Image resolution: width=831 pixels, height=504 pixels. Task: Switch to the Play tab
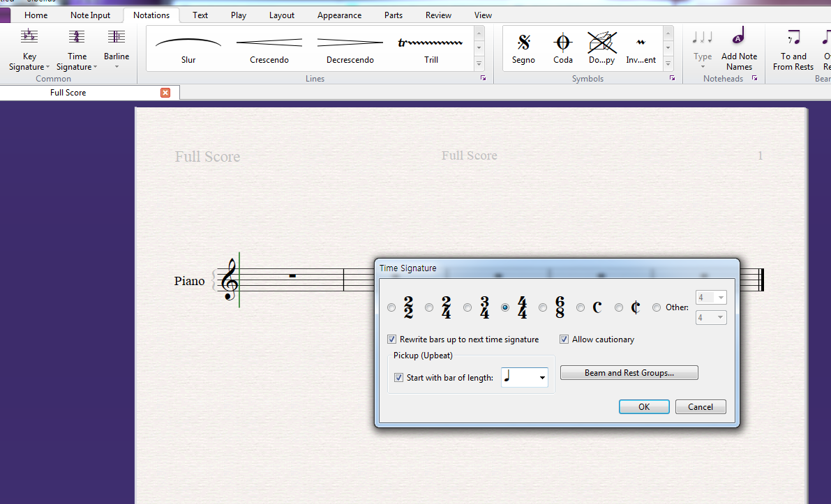tap(239, 15)
